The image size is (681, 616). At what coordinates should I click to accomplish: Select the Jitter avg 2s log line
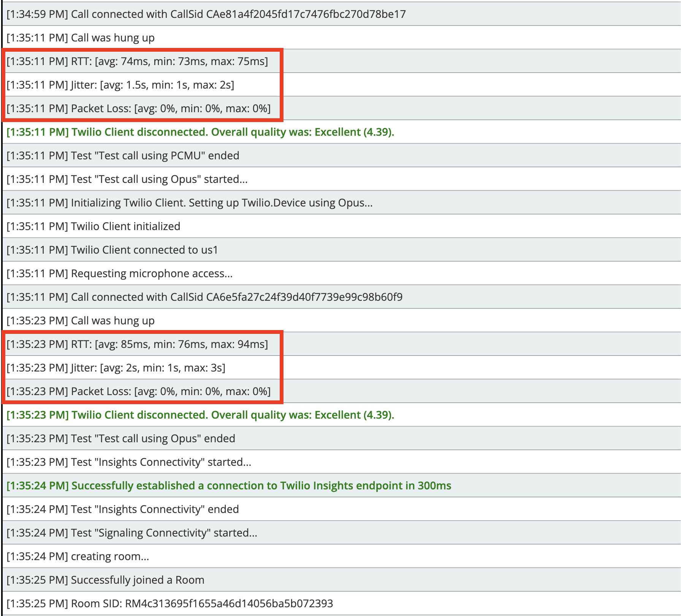pyautogui.click(x=116, y=368)
